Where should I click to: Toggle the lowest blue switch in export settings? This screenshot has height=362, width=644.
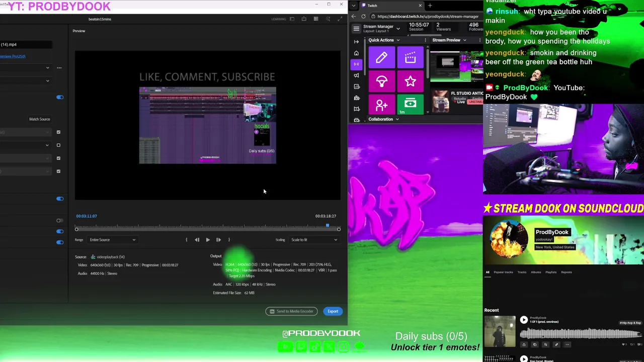pyautogui.click(x=60, y=242)
